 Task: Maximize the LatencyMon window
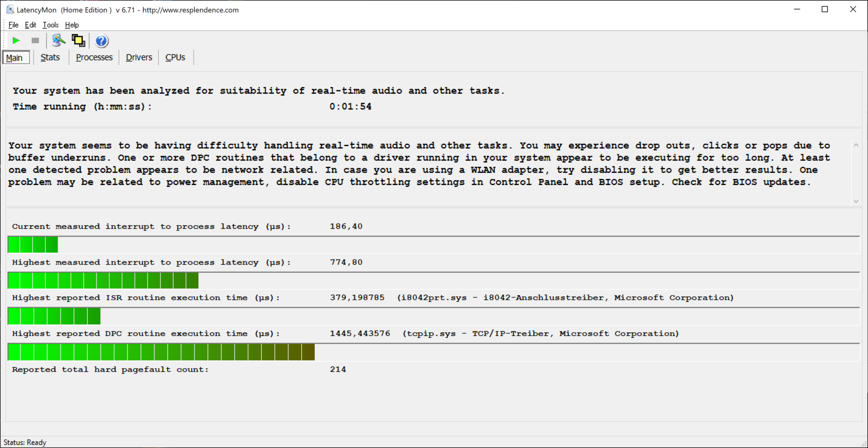(x=825, y=9)
